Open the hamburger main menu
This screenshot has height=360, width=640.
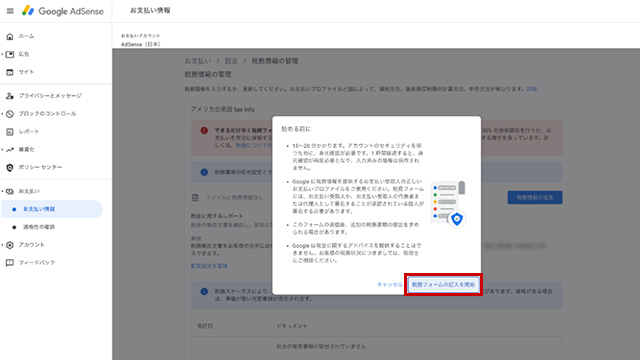[10, 11]
